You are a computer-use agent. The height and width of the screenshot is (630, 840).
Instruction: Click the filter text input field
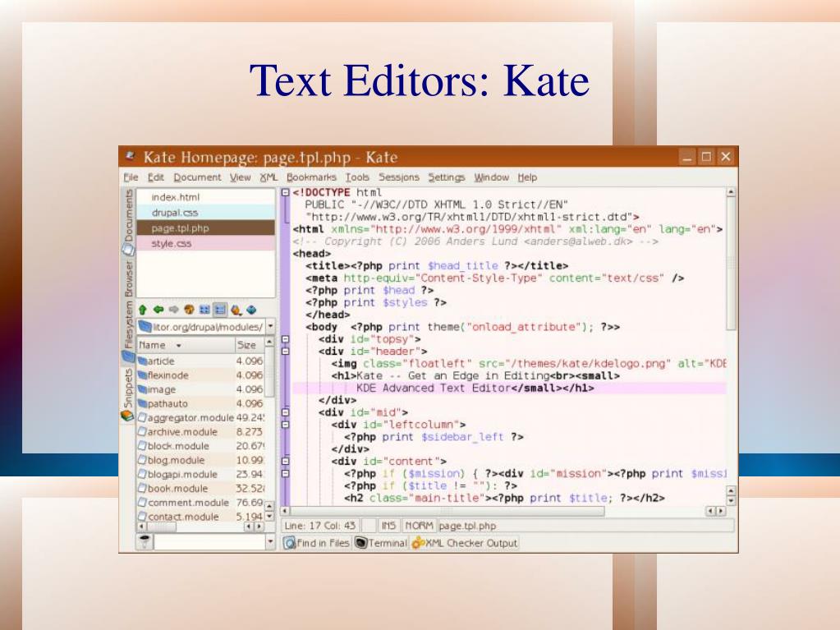[209, 541]
